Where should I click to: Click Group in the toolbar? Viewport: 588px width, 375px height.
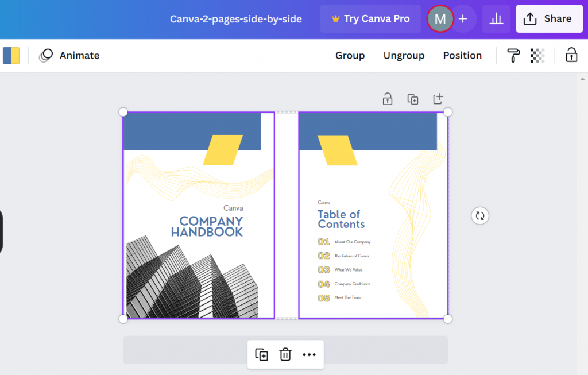tap(350, 55)
